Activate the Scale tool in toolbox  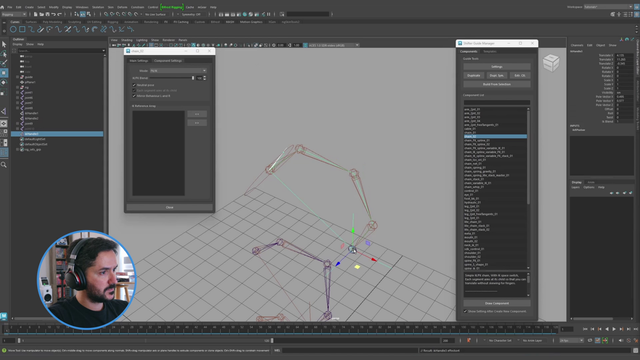coord(4,92)
